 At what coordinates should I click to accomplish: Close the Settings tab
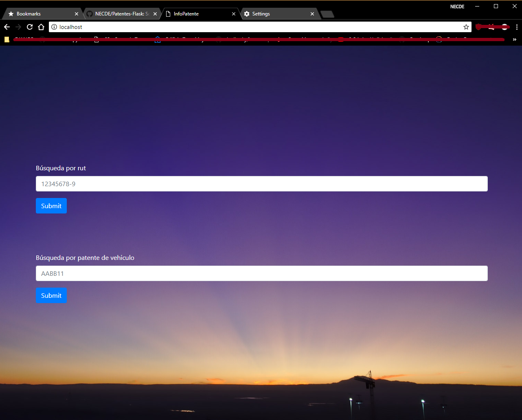tap(312, 14)
